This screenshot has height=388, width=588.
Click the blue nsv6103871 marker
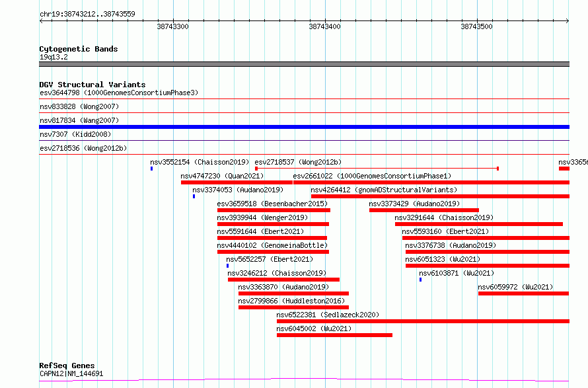point(420,280)
